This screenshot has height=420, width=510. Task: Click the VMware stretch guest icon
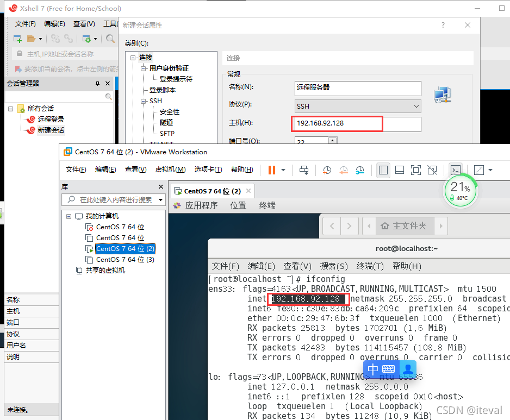click(479, 170)
